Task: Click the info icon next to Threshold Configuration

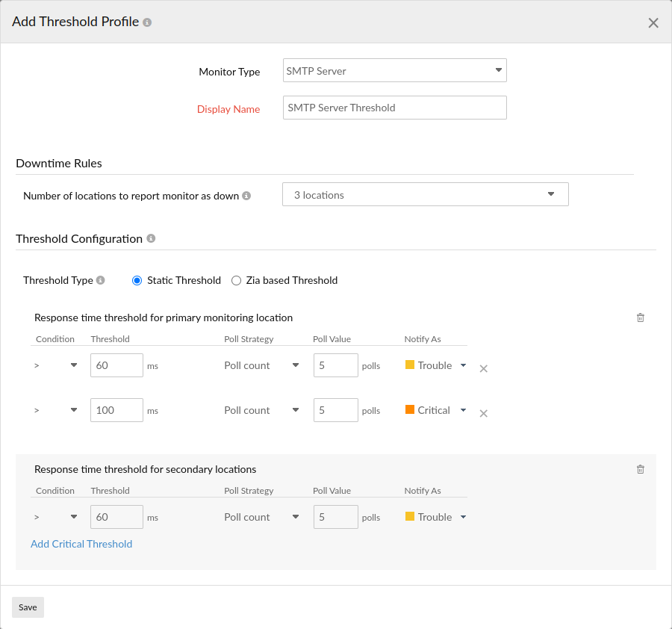Action: tap(151, 238)
